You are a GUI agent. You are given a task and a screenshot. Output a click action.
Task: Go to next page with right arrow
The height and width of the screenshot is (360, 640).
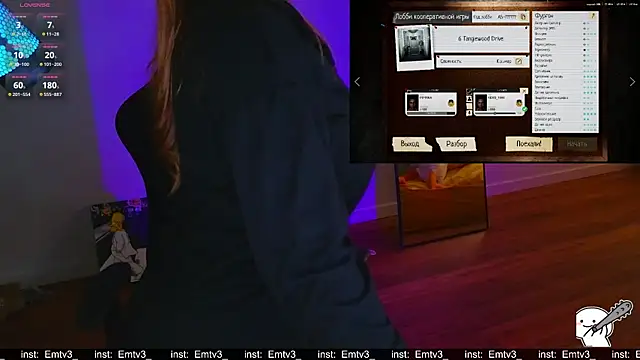tap(632, 82)
